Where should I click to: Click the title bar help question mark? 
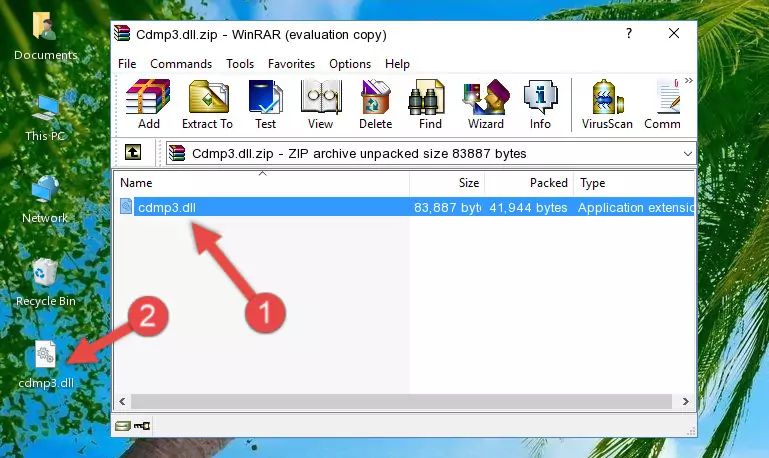tap(629, 33)
